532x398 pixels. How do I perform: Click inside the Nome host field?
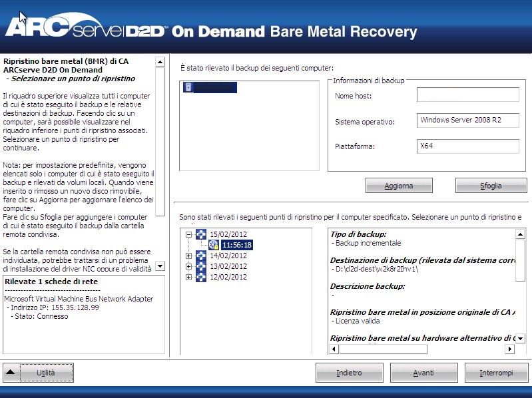click(x=467, y=95)
